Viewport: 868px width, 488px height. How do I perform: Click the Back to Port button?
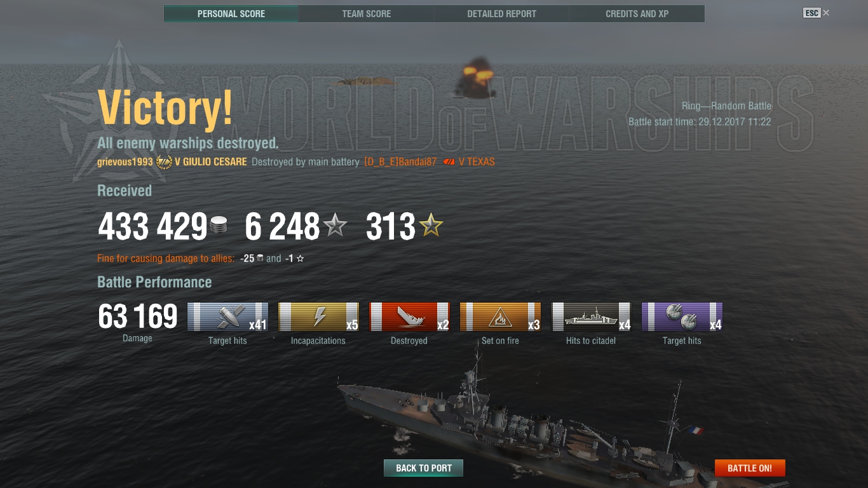423,468
